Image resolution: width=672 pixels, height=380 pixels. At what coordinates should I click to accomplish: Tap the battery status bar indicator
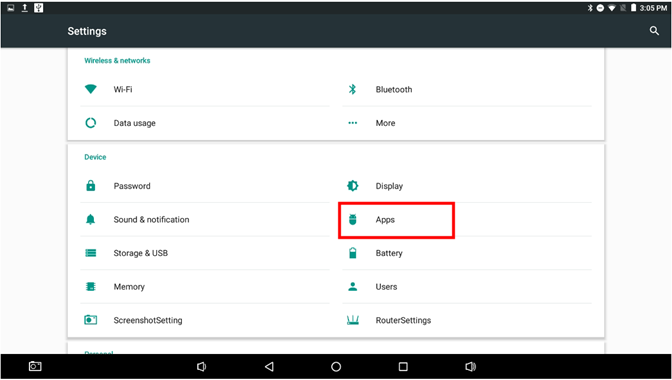[633, 8]
